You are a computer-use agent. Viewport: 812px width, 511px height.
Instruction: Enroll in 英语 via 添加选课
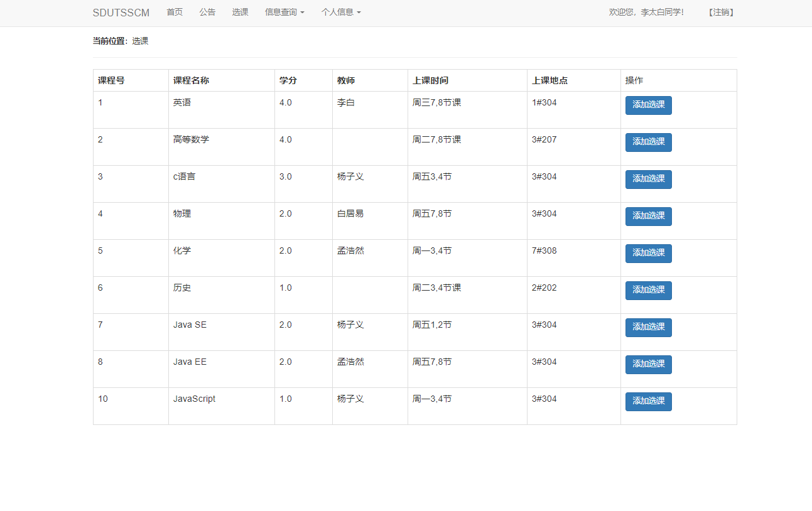click(648, 105)
